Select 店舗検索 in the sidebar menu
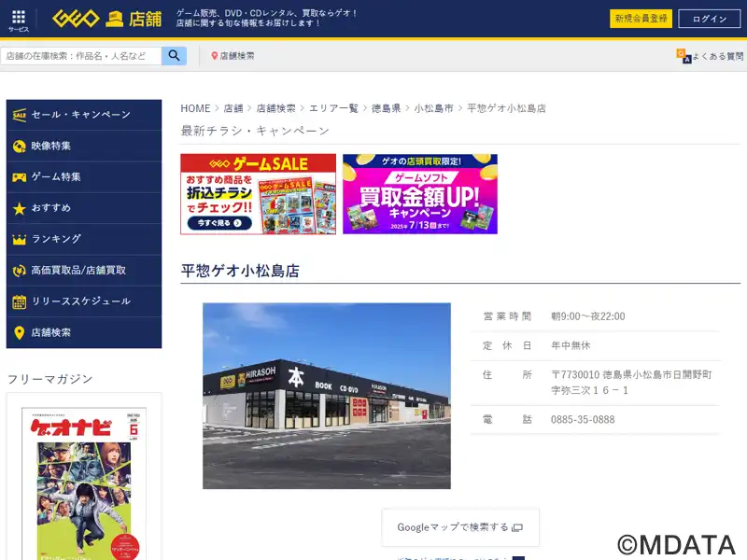 click(84, 333)
